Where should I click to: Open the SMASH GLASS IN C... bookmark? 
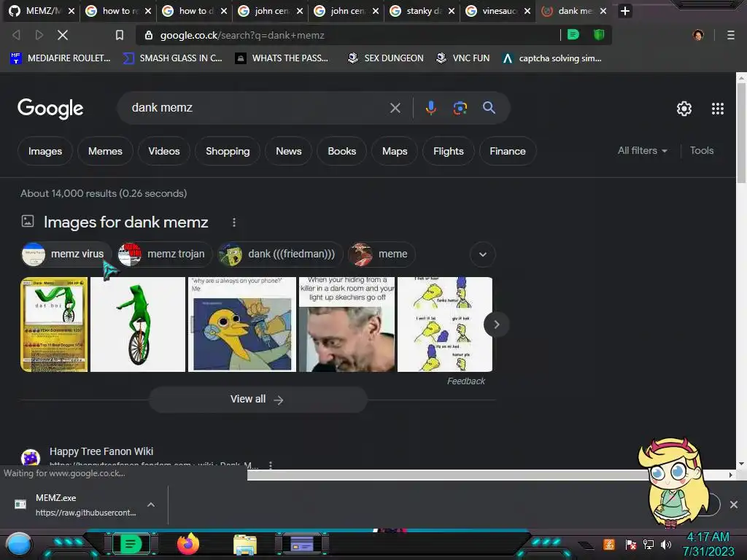click(172, 58)
